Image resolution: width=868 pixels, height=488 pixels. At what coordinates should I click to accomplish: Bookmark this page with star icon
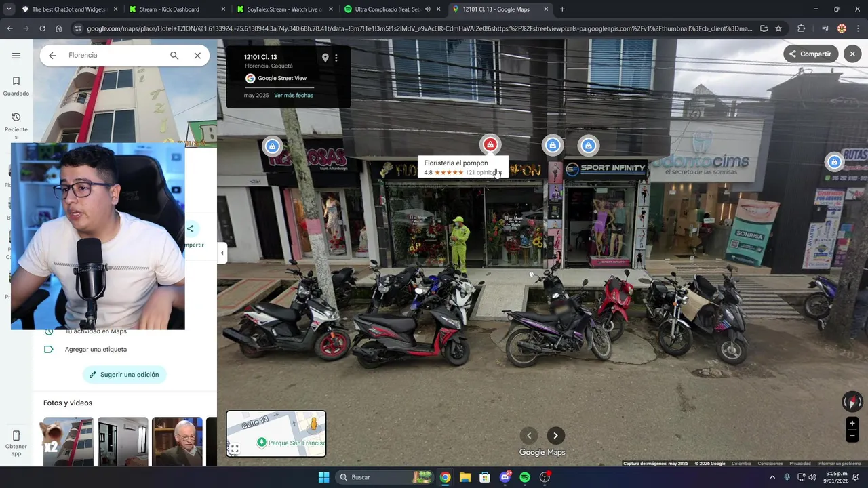[x=778, y=28]
